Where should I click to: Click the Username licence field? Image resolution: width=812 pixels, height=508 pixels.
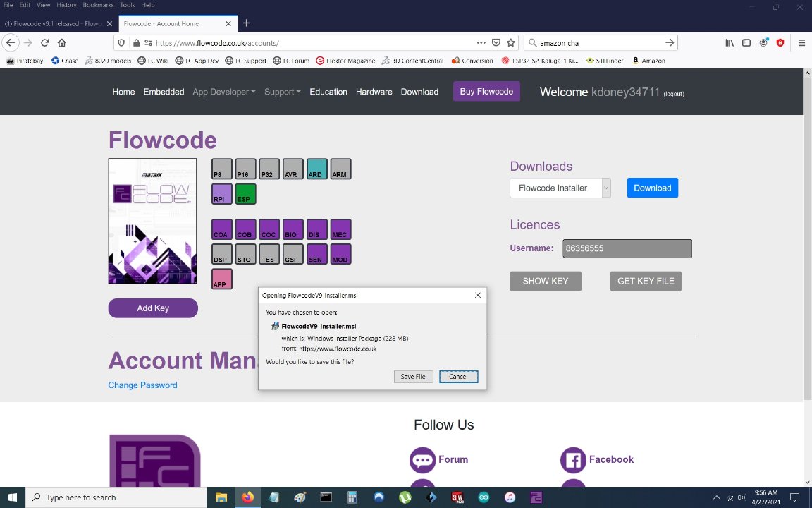pos(627,248)
